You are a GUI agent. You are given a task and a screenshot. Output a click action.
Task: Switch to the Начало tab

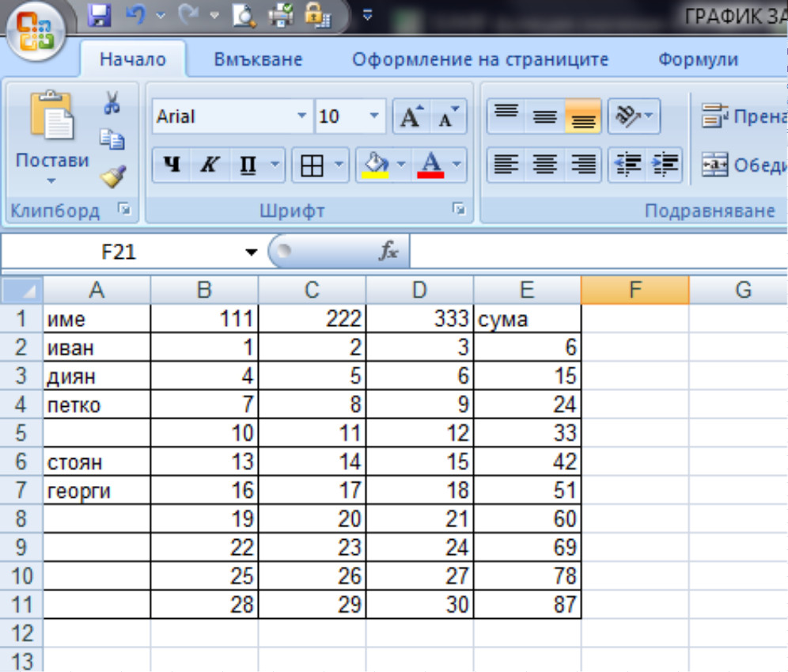pyautogui.click(x=133, y=60)
